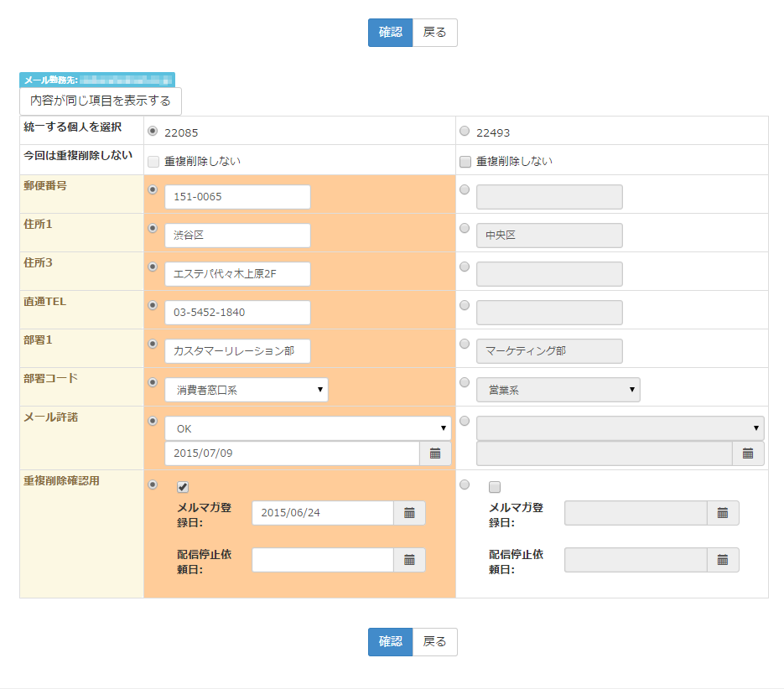Click the bottom 戻る button
The width and height of the screenshot is (784, 689).
pyautogui.click(x=434, y=642)
